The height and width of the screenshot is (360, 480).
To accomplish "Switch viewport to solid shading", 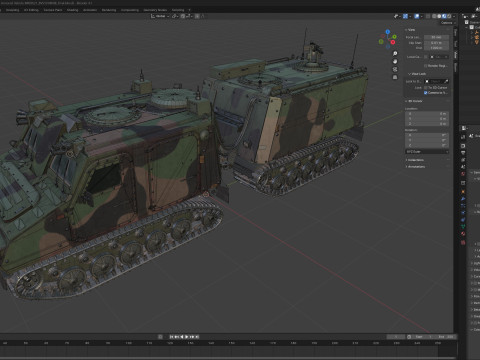I will 439,16.
